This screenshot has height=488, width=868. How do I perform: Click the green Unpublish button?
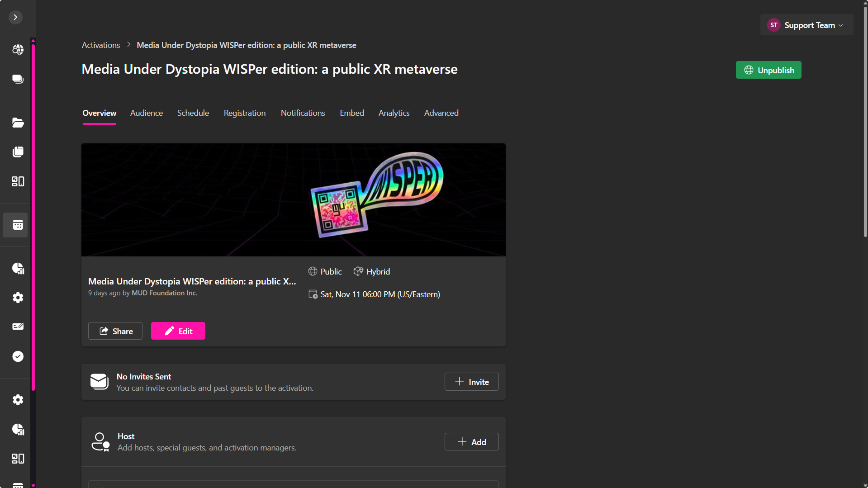(768, 70)
